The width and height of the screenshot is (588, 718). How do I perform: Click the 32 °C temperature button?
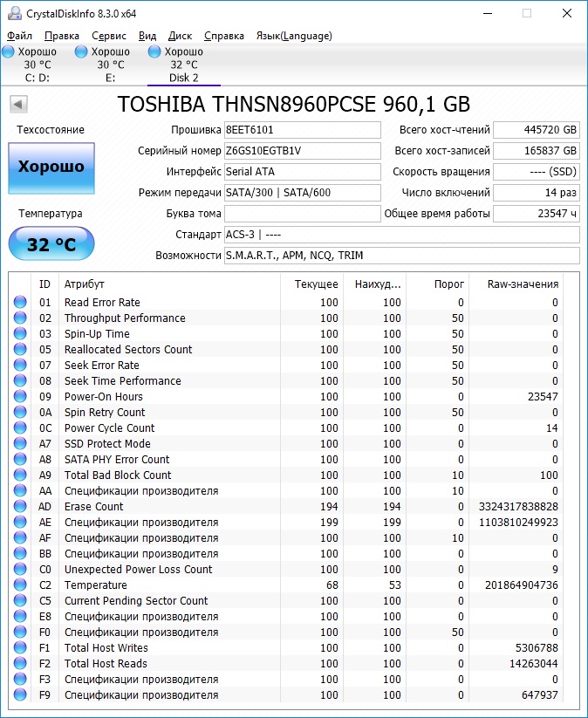(51, 243)
